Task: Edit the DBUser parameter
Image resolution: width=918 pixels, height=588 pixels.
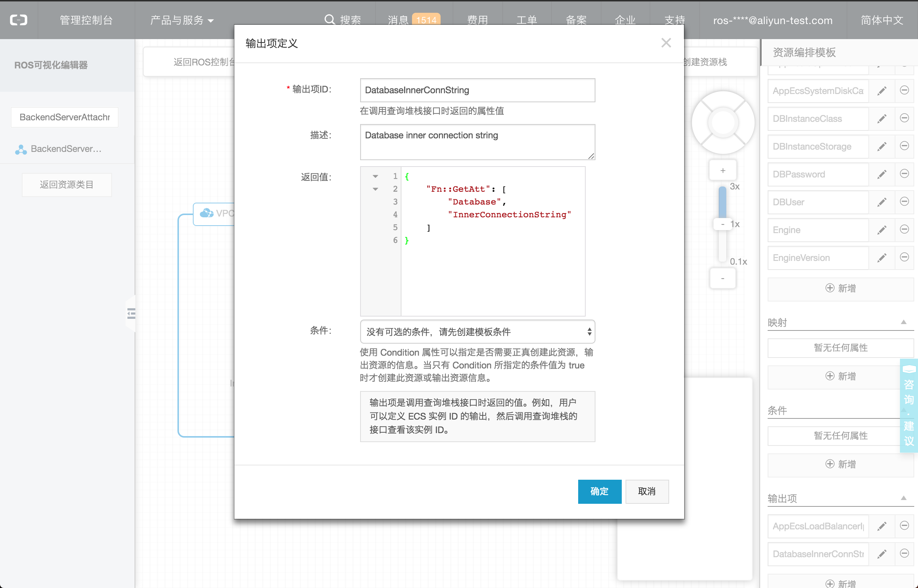Action: point(882,202)
